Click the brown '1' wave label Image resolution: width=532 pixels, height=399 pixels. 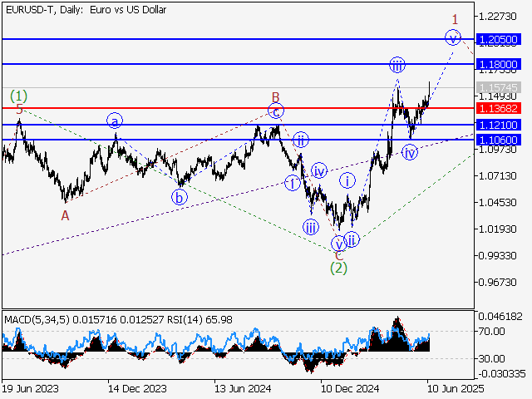pos(455,18)
